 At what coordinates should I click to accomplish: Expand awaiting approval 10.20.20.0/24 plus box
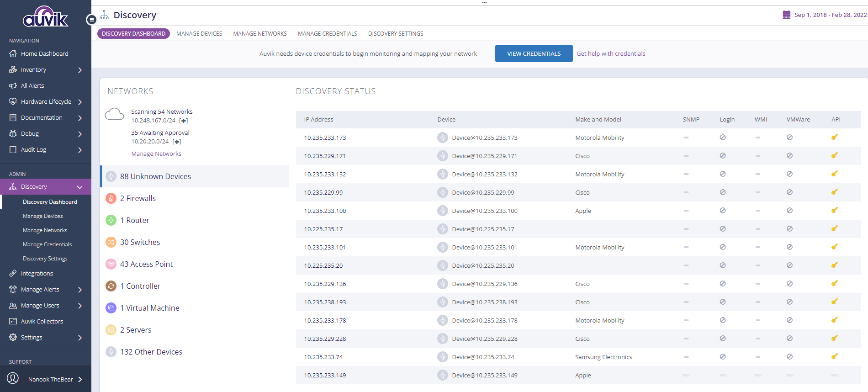[177, 142]
